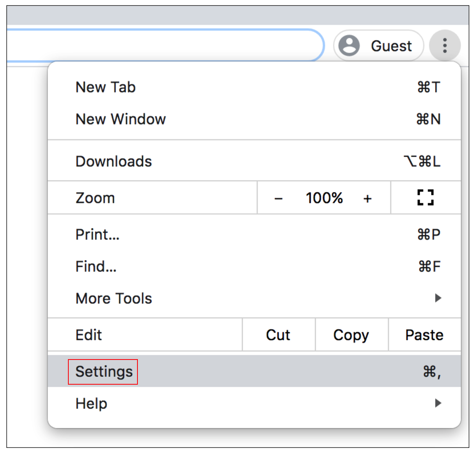Image resolution: width=476 pixels, height=455 pixels.
Task: Click the three-dot Chrome menu button
Action: tap(445, 46)
